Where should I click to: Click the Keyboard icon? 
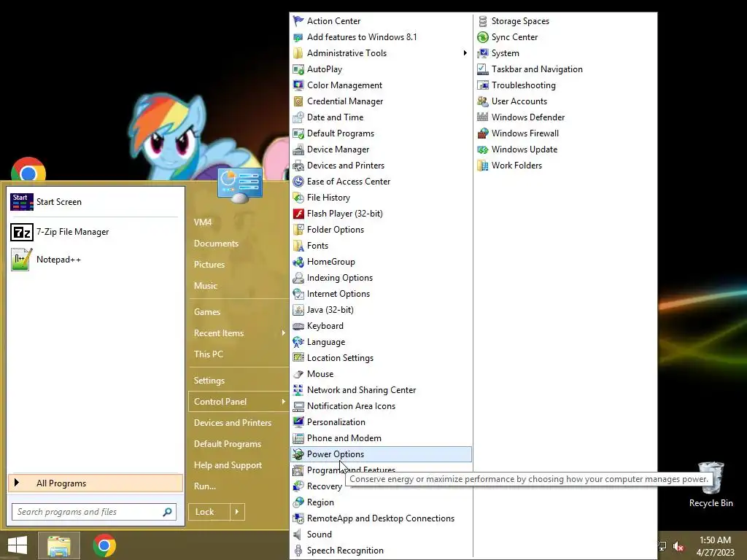pyautogui.click(x=298, y=326)
